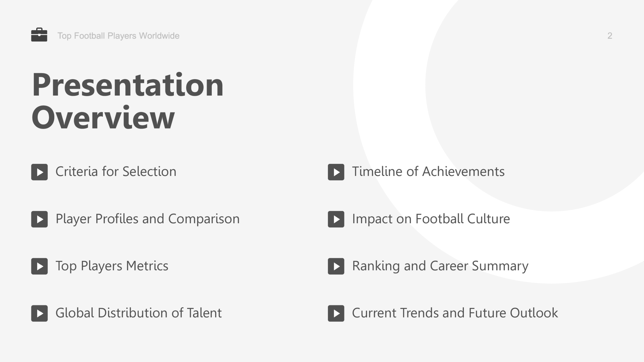
Task: Select Impact on Football Culture text
Action: pyautogui.click(x=431, y=219)
